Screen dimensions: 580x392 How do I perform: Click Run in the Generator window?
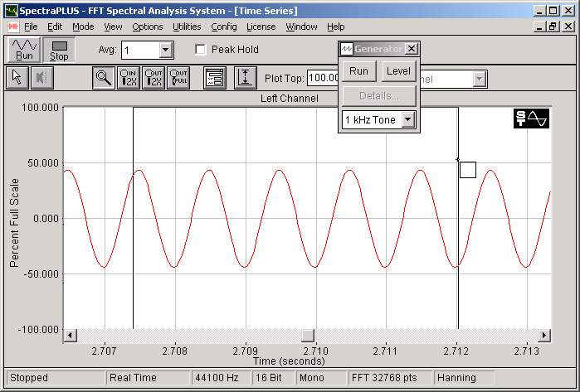coord(358,71)
